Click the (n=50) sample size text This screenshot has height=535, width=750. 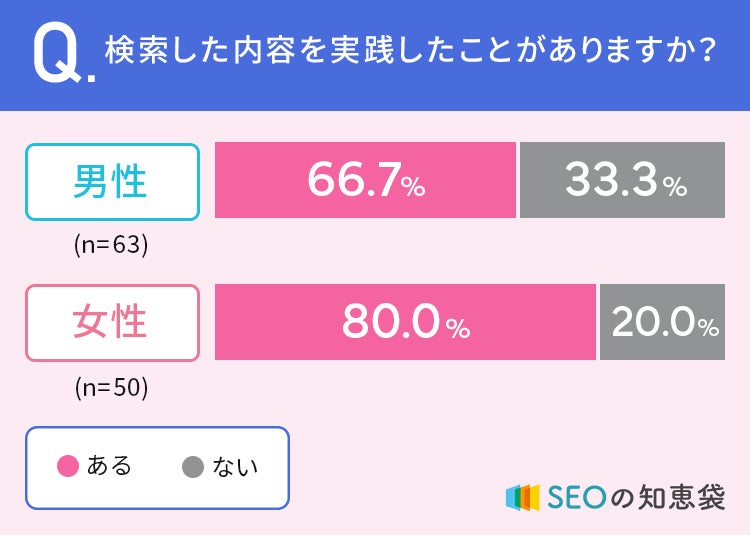[111, 387]
